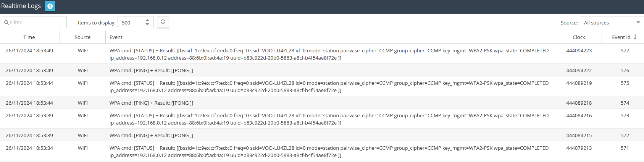The width and height of the screenshot is (644, 162).
Task: Decrease Items to display value
Action: click(x=147, y=24)
